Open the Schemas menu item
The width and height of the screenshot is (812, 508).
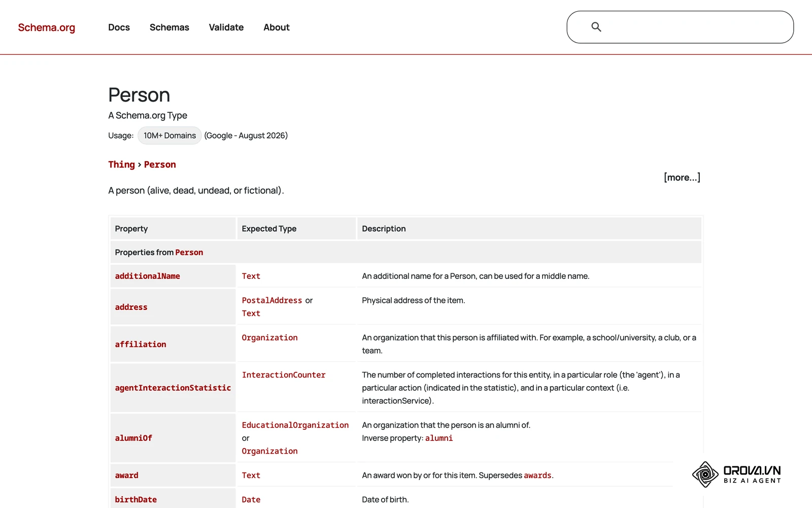(170, 27)
